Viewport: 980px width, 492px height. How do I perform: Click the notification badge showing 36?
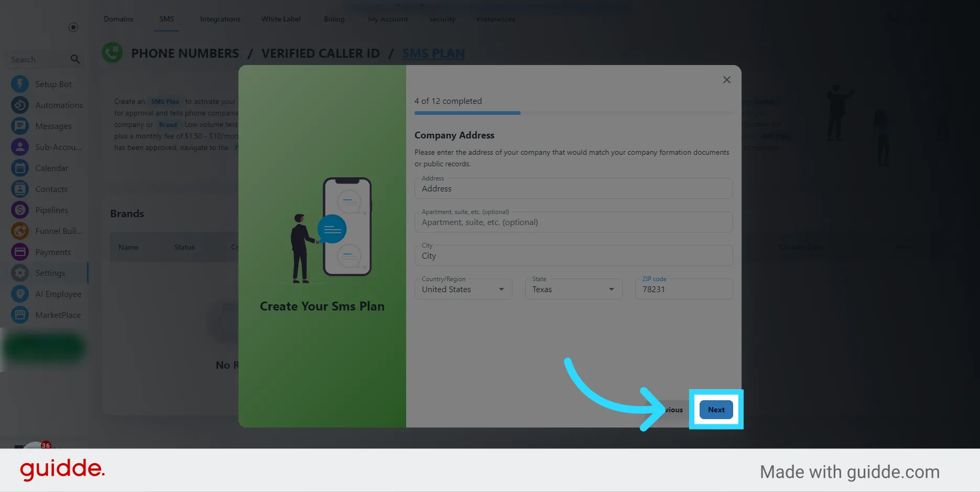46,445
